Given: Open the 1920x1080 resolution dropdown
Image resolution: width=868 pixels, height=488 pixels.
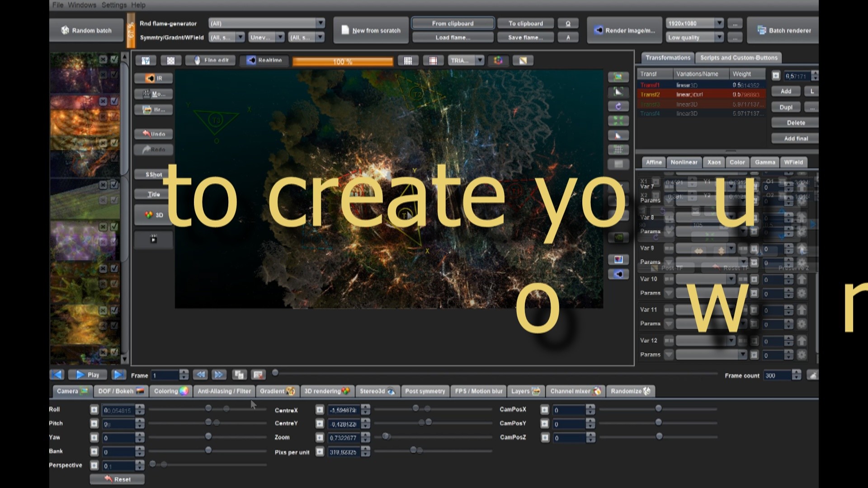Looking at the screenshot, I should (695, 23).
